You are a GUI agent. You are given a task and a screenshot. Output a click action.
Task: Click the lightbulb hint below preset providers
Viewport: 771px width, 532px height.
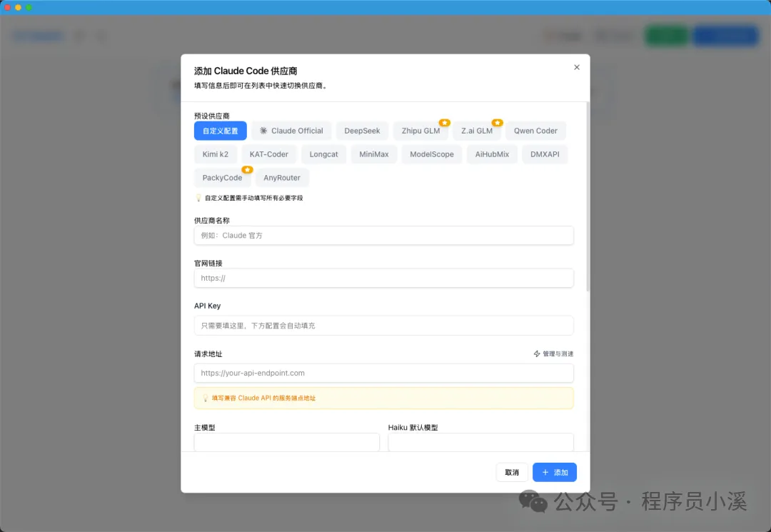(198, 198)
